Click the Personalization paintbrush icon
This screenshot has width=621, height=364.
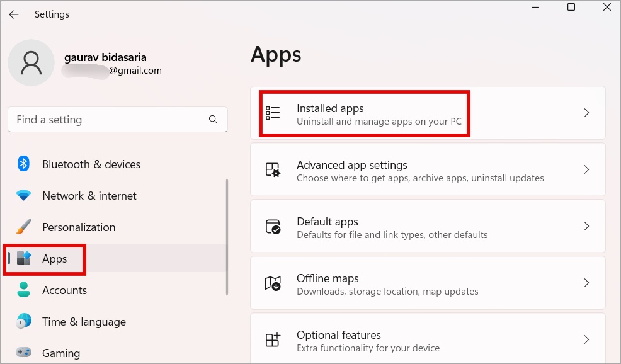pos(24,227)
